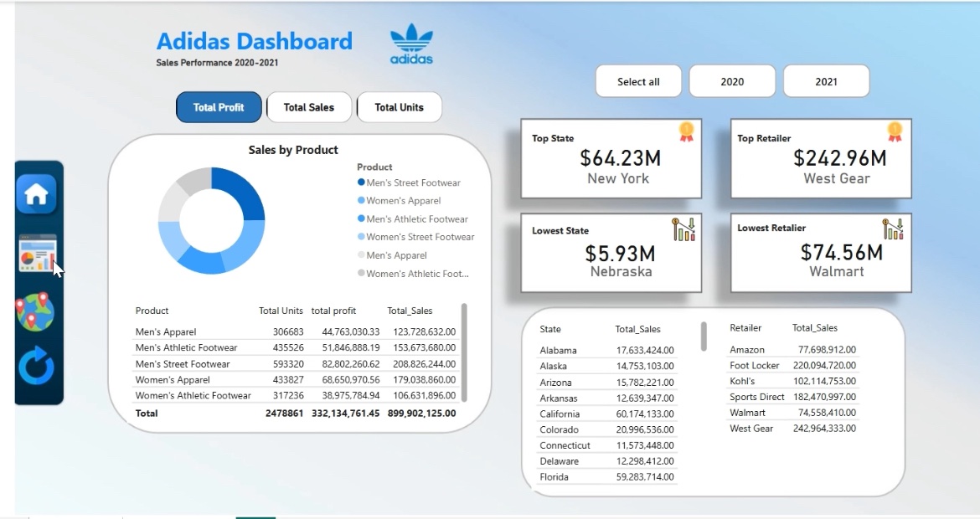This screenshot has width=980, height=519.
Task: Select Women's Athletic Footwear table row
Action: click(295, 395)
